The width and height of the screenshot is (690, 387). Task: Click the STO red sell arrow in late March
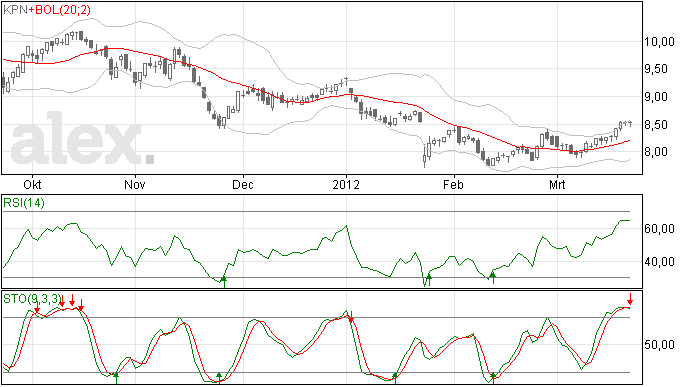(630, 299)
